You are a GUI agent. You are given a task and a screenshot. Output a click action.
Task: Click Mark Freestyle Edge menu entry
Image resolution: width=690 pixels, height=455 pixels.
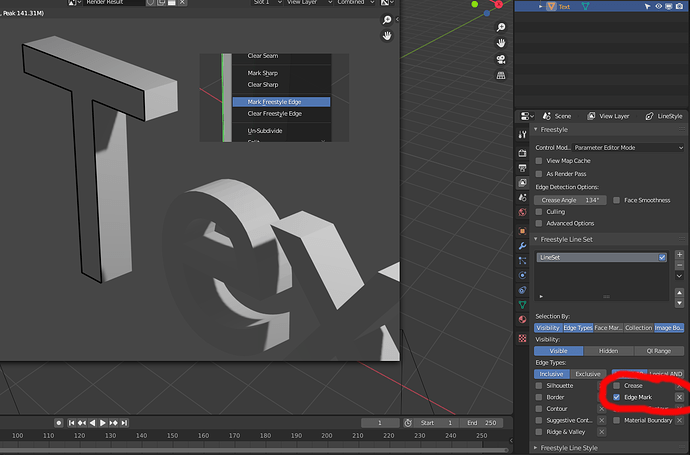[281, 102]
